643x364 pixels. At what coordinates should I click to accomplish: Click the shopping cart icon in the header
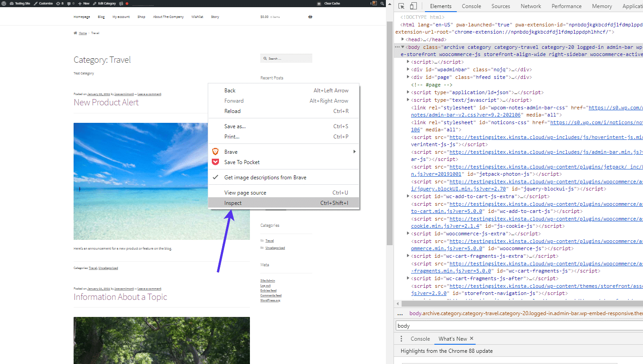[x=309, y=17]
